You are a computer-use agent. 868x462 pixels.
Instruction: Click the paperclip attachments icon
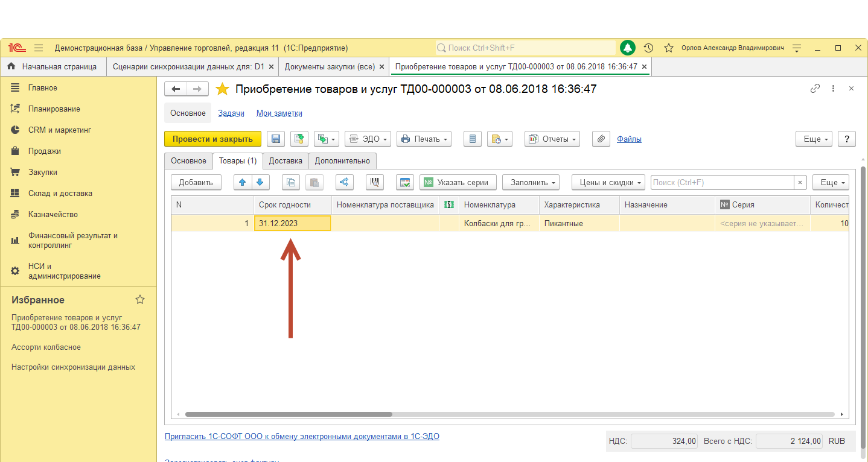[x=601, y=139]
